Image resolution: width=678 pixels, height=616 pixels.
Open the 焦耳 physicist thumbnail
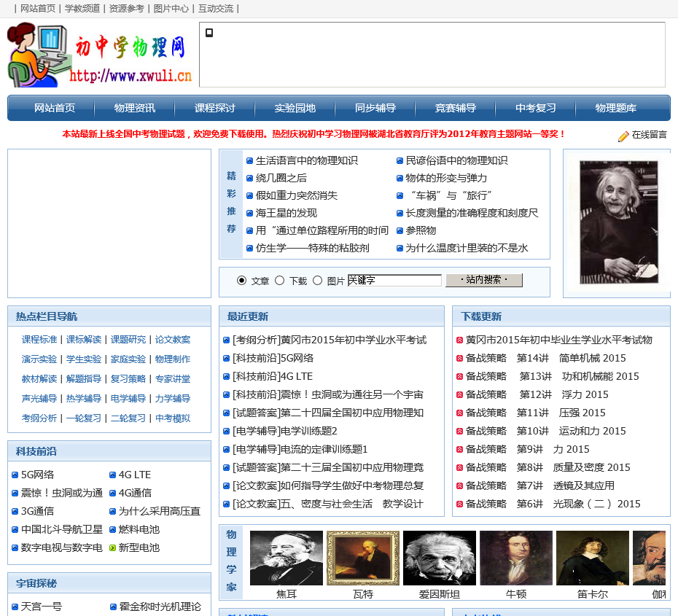(x=287, y=558)
